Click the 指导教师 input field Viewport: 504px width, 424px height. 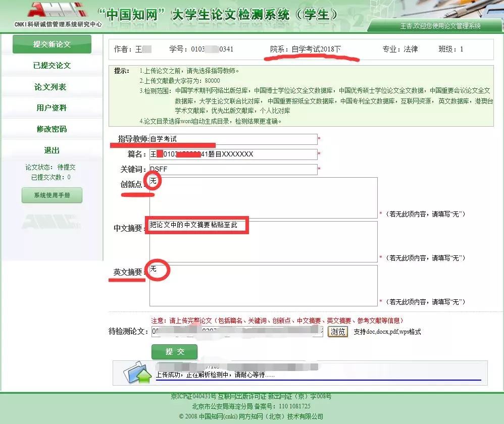pos(233,139)
